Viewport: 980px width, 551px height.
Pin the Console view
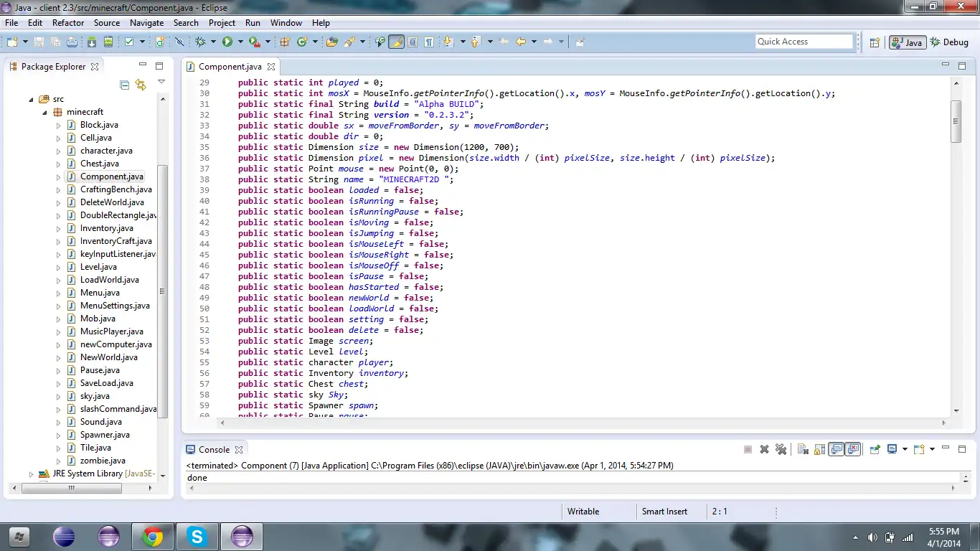(x=875, y=450)
